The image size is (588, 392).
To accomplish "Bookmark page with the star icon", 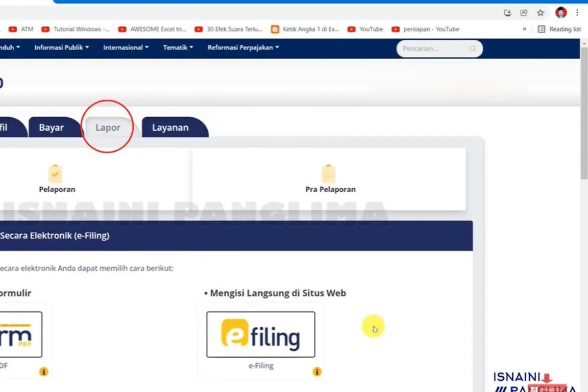I will pos(540,13).
